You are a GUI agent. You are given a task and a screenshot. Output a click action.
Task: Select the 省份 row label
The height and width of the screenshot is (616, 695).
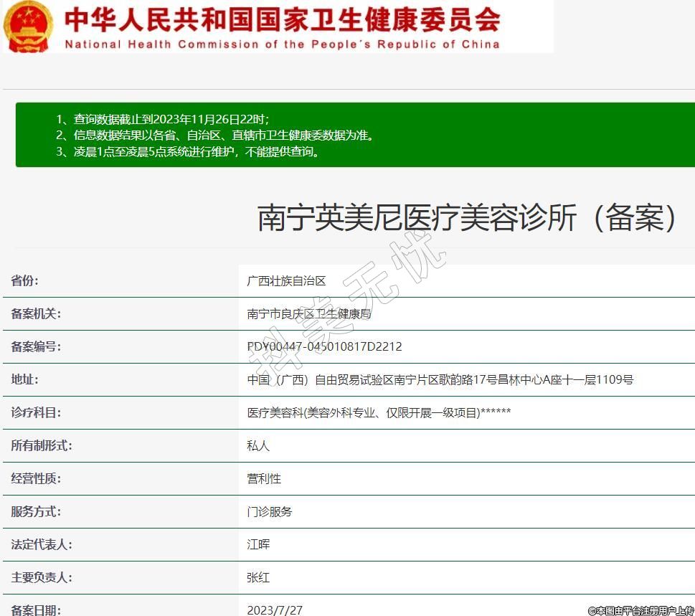pos(25,280)
